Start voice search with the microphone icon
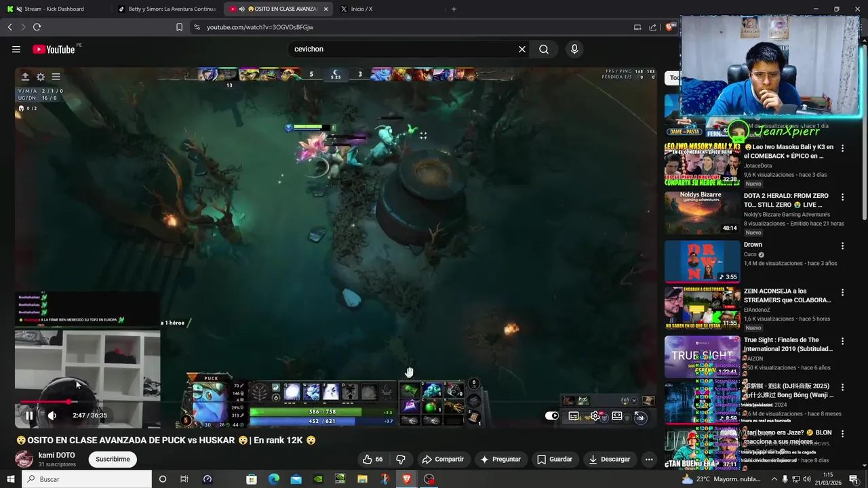The width and height of the screenshot is (868, 488). [574, 49]
